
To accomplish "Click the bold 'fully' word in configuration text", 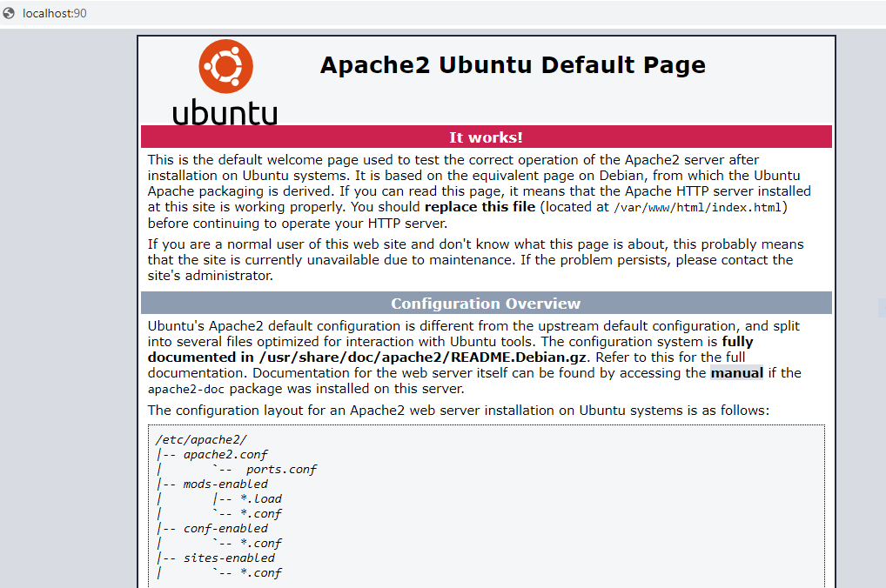I will coord(737,342).
